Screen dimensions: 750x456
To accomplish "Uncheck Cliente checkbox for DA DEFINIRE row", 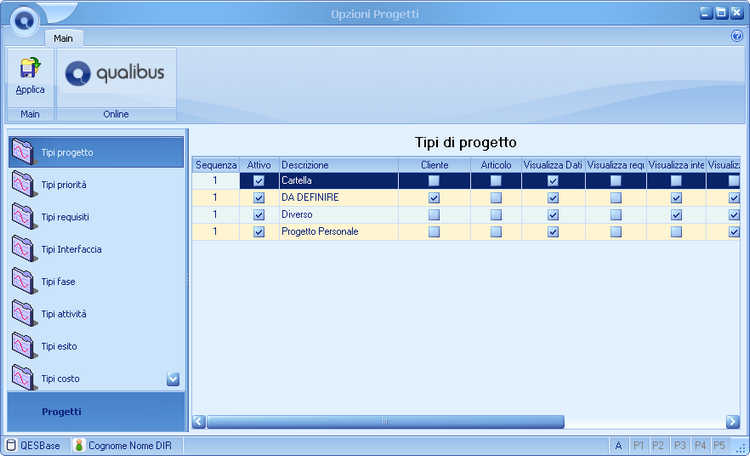I will point(434,198).
